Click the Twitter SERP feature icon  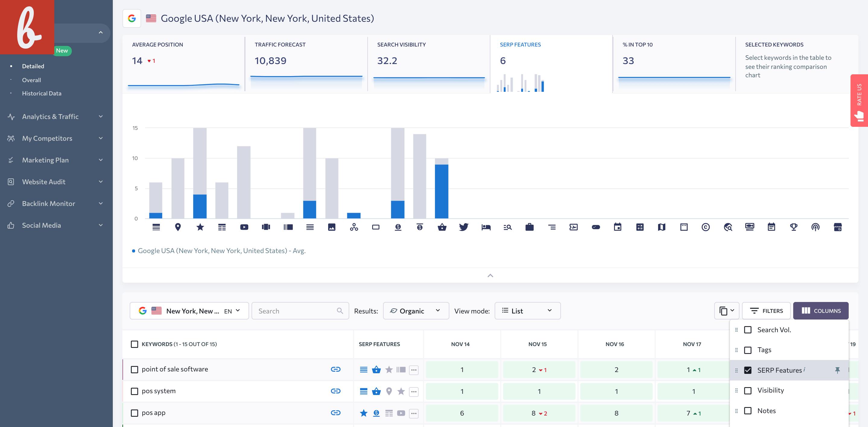pyautogui.click(x=464, y=227)
